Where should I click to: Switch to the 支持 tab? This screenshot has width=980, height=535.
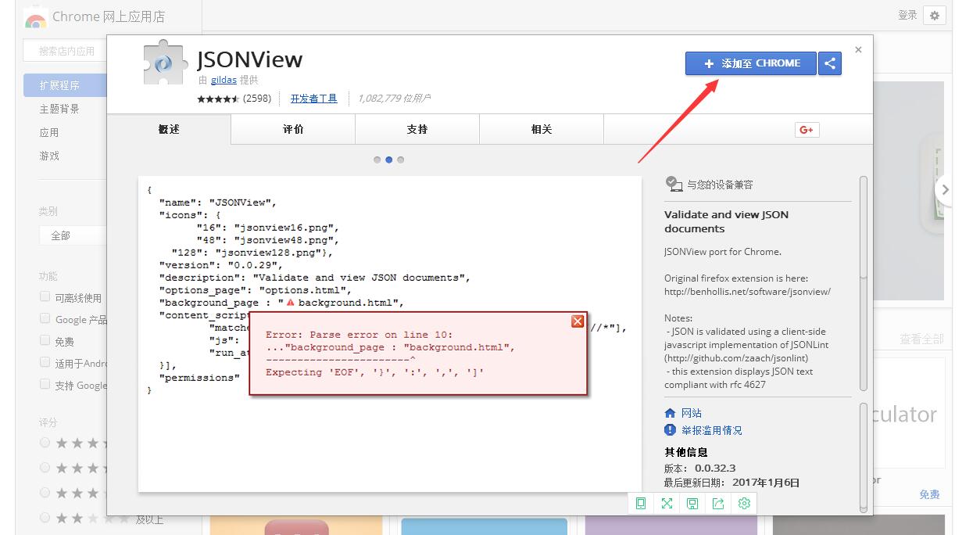(417, 129)
